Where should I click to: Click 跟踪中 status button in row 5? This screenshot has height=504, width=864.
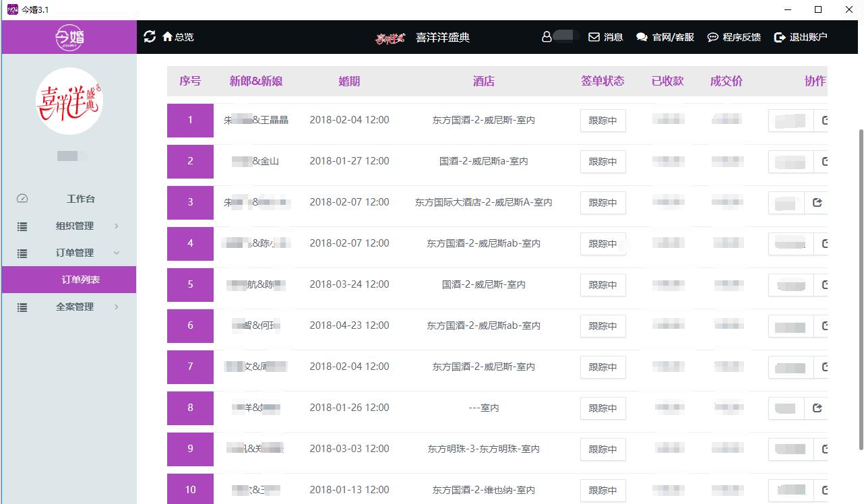coord(603,285)
